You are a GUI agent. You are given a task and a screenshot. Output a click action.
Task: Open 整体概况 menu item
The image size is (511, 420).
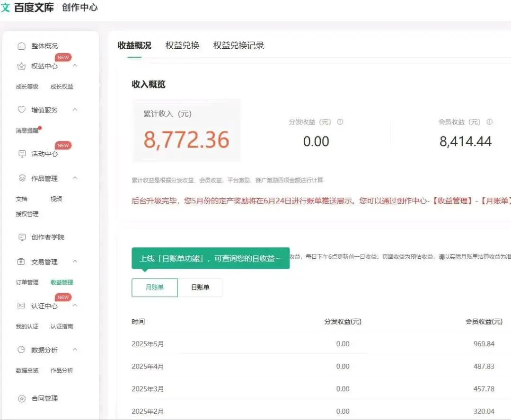(x=44, y=46)
